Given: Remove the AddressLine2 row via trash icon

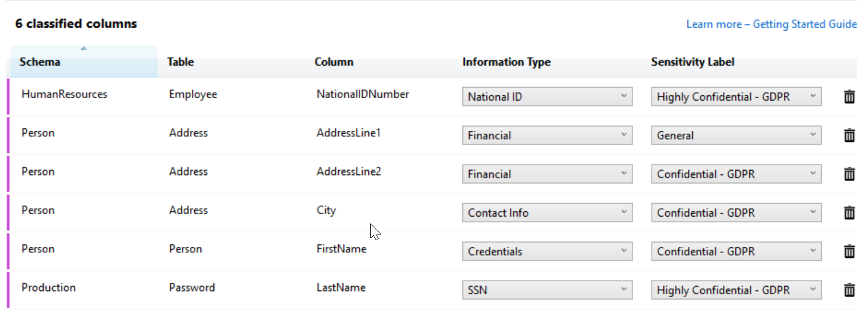Looking at the screenshot, I should [x=849, y=174].
